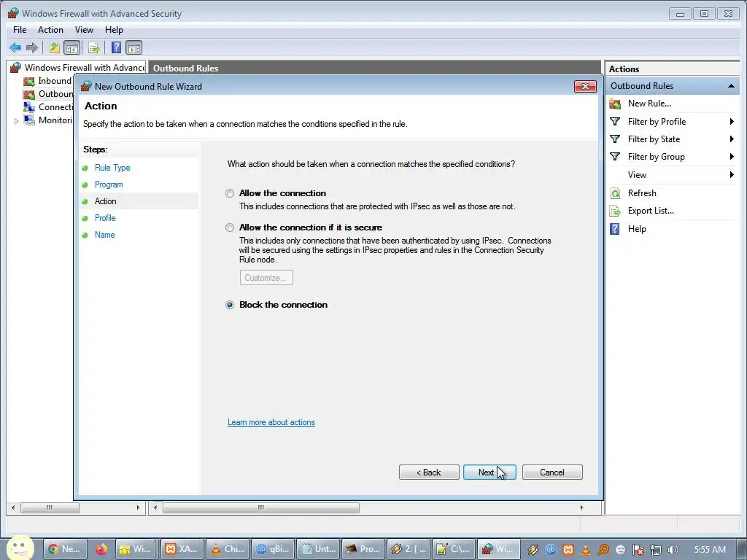
Task: Select Allow the connection if it is secure
Action: click(230, 227)
